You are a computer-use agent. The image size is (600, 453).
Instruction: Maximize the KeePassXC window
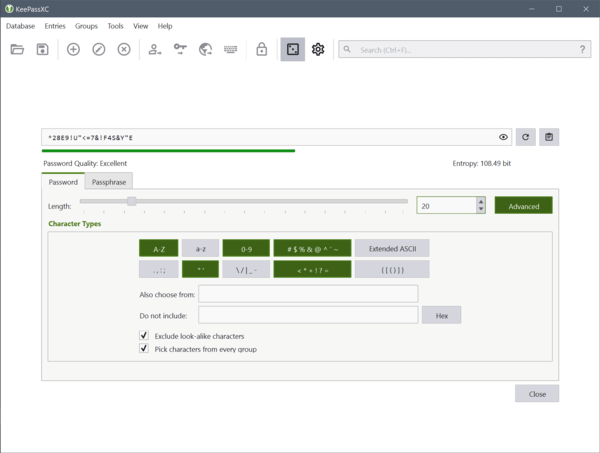pyautogui.click(x=559, y=9)
